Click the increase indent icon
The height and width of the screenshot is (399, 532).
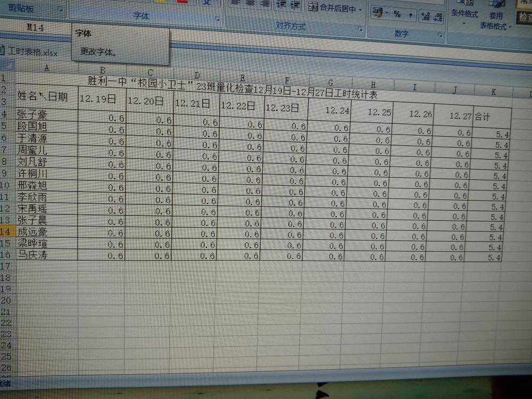(x=295, y=5)
